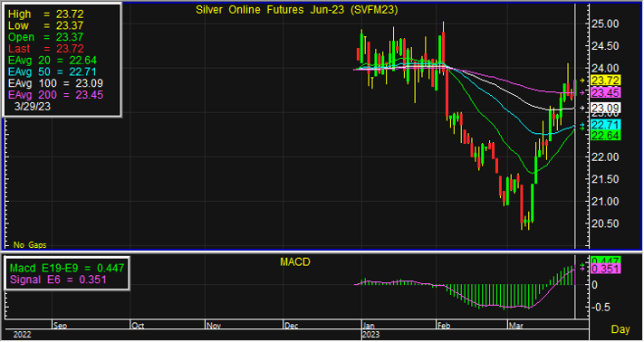This screenshot has width=644, height=342.
Task: Click the Dec label on time axis
Action: click(x=291, y=326)
